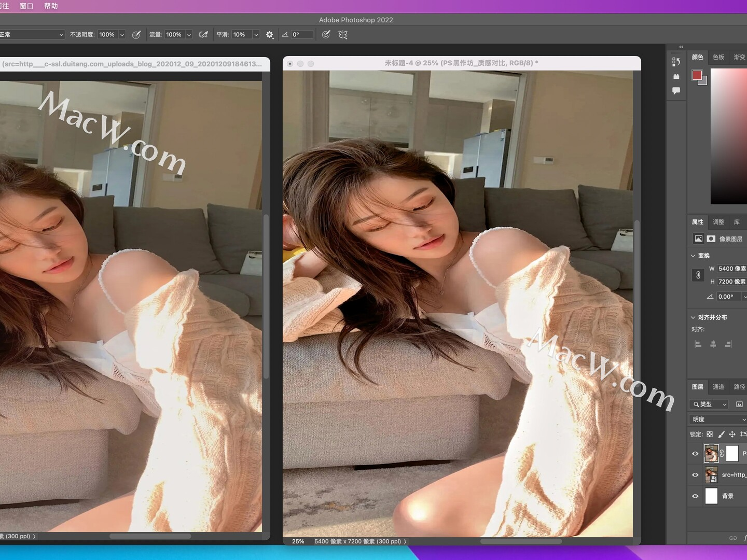Click lock transparent pixels icon in Layers panel
747x560 pixels.
pos(710,435)
